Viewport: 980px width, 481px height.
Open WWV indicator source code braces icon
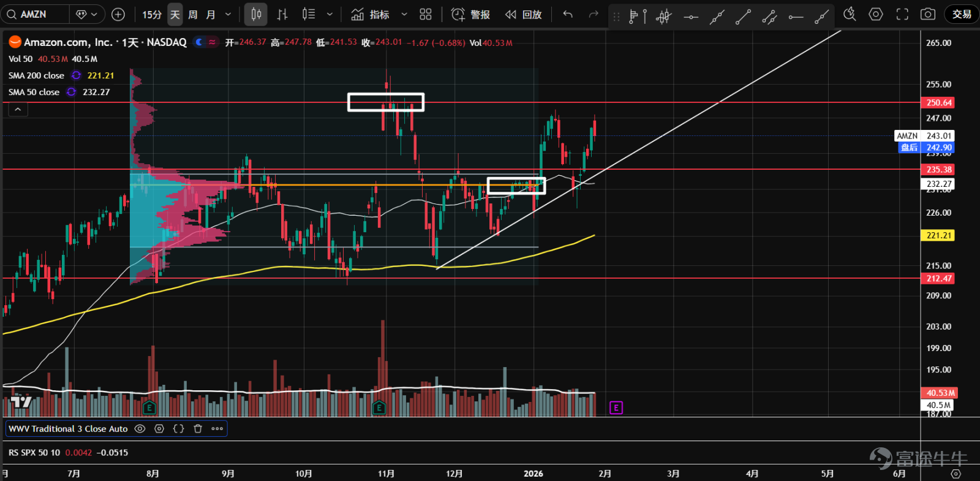pyautogui.click(x=179, y=429)
